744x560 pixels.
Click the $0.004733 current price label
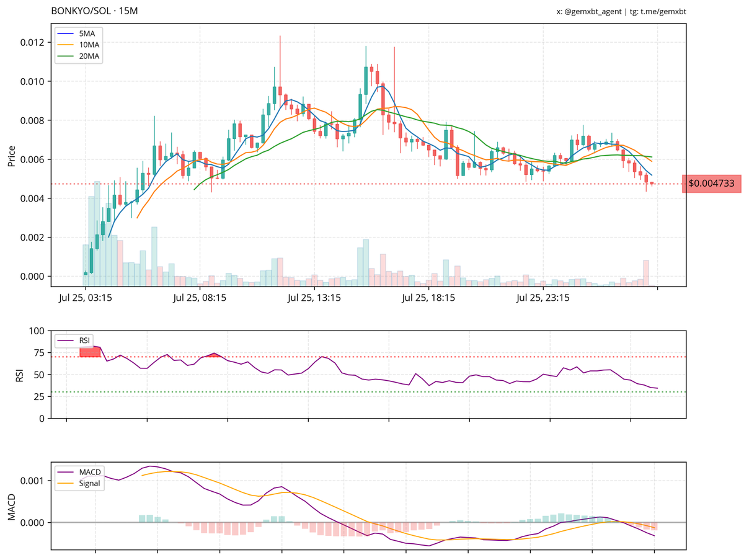pyautogui.click(x=712, y=184)
